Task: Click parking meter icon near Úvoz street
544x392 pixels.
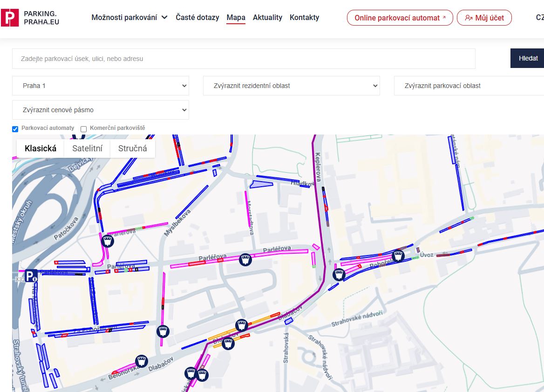Action: 398,256
